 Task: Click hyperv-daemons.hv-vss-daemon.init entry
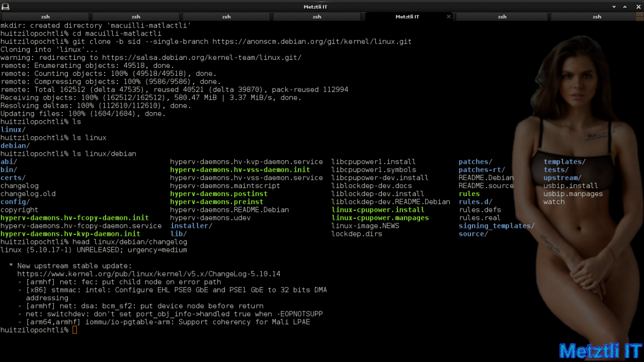(240, 169)
